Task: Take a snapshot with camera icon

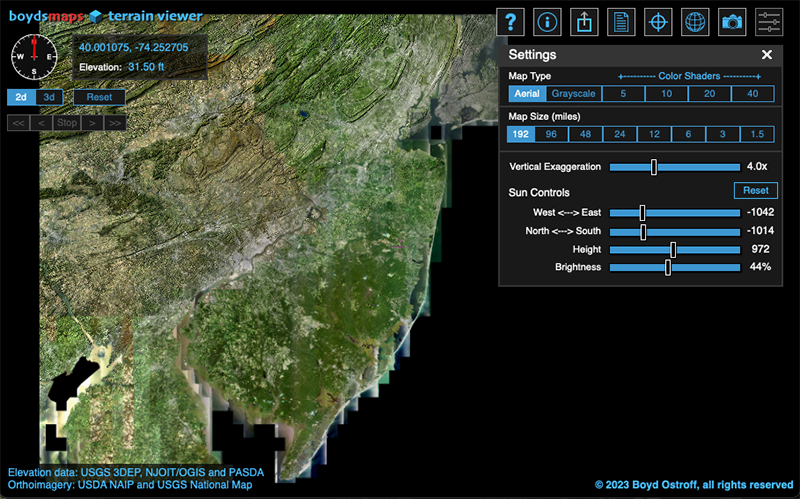Action: click(732, 21)
